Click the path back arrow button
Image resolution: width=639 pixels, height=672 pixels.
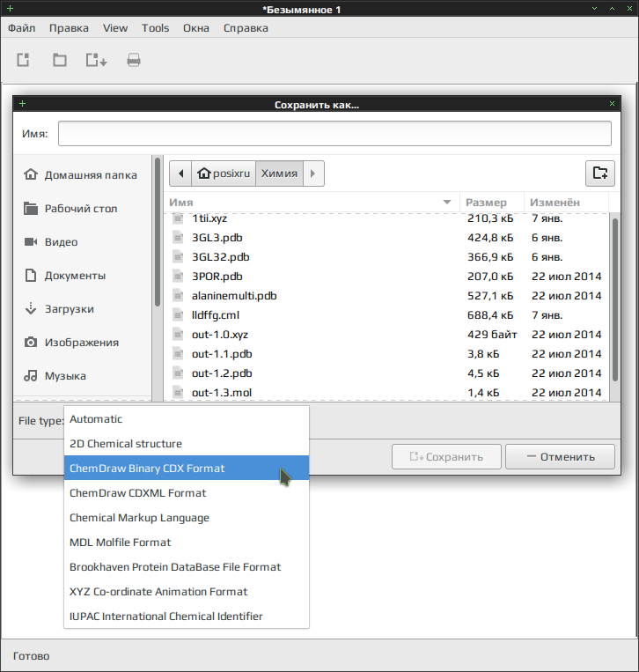coord(180,174)
